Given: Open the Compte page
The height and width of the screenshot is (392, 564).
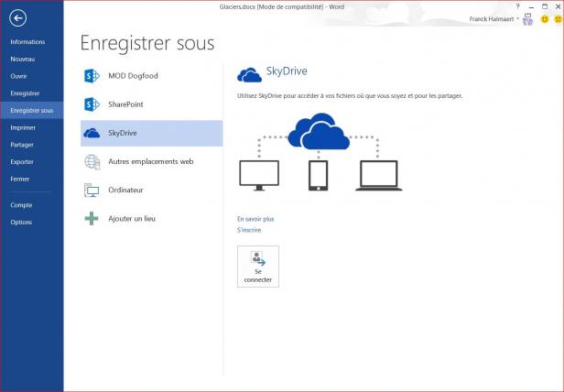Looking at the screenshot, I should 21,205.
